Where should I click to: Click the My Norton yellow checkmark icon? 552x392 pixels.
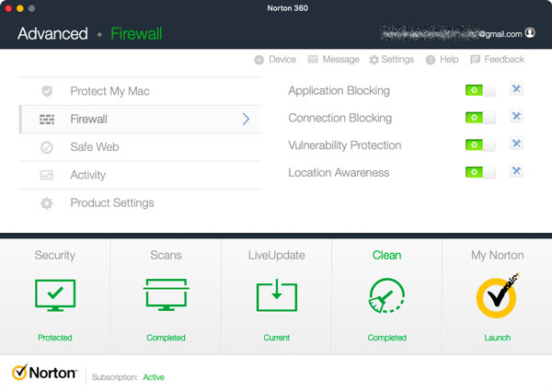pyautogui.click(x=497, y=296)
